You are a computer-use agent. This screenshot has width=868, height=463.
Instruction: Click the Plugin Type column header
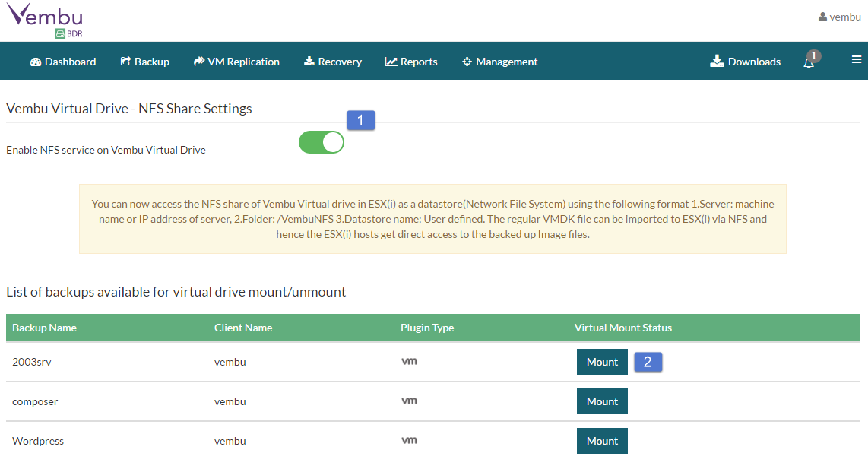click(427, 328)
